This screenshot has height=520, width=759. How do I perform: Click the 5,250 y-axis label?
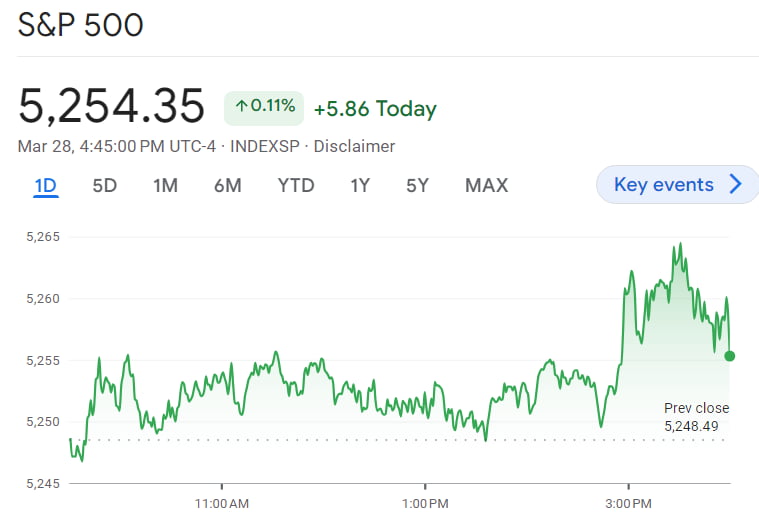pos(43,422)
